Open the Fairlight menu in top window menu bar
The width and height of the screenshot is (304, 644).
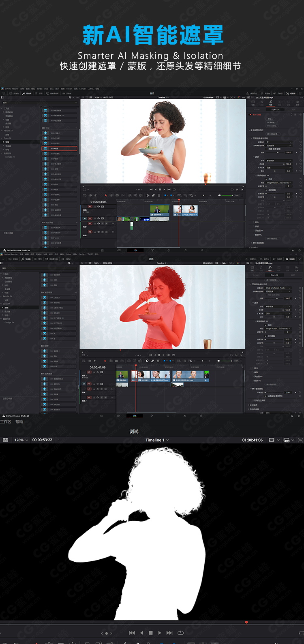(x=83, y=89)
